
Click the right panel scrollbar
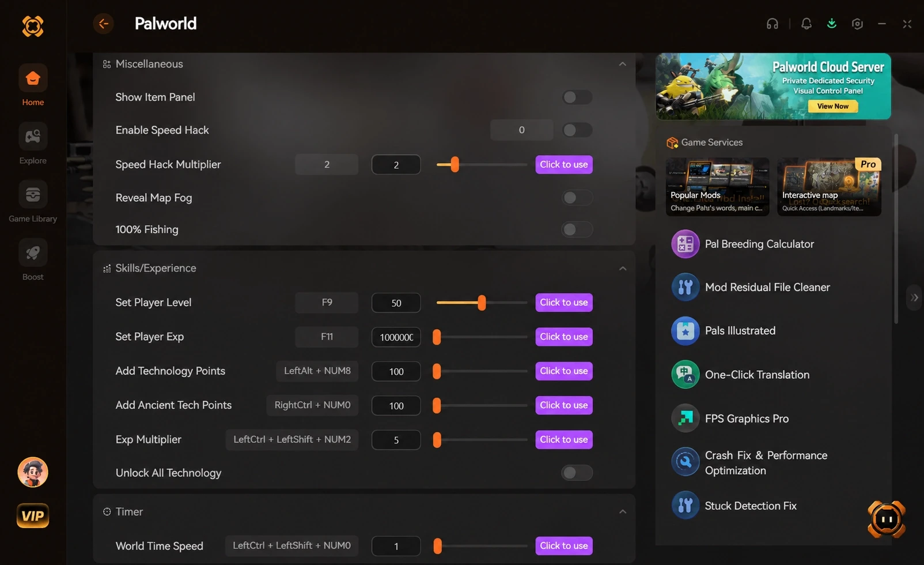[896, 229]
